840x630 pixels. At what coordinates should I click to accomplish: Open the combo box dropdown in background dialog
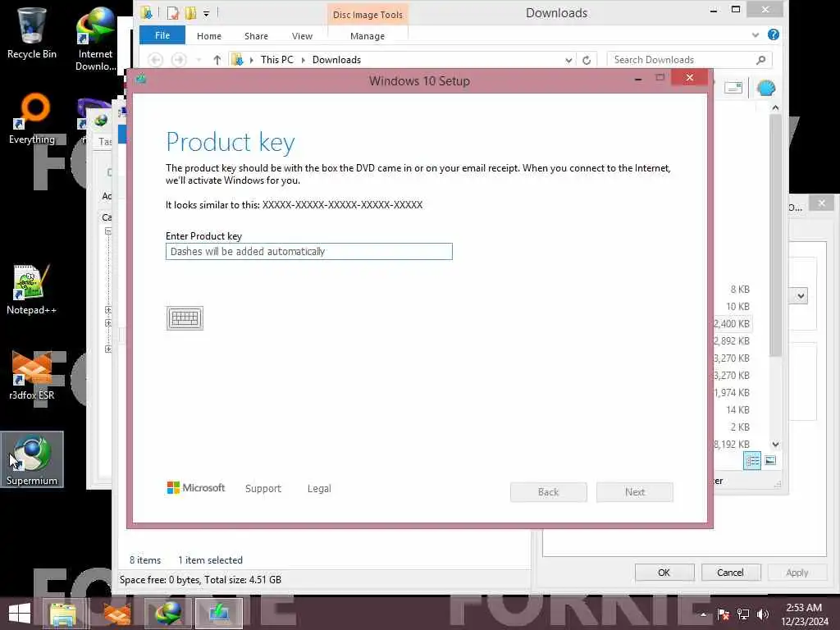[x=801, y=295]
